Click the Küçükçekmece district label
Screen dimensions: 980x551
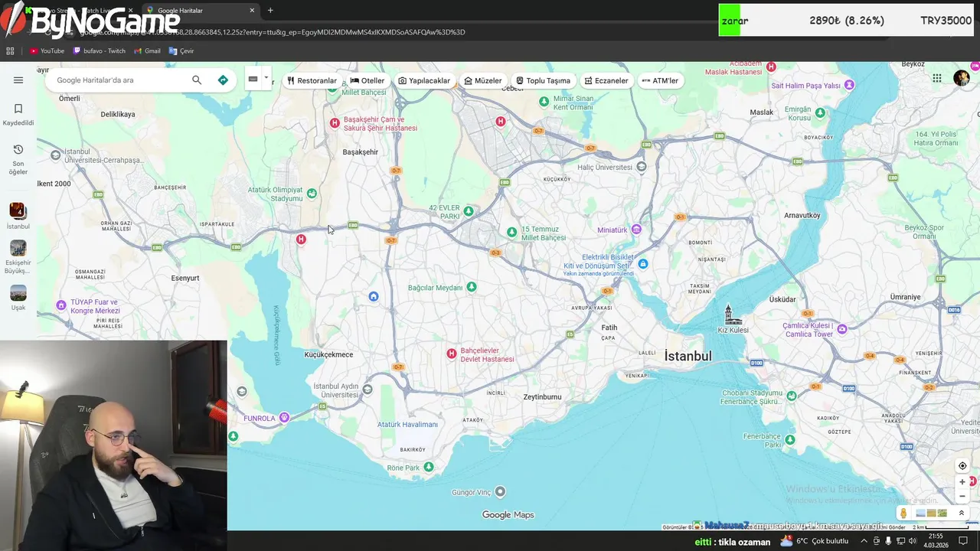coord(328,354)
